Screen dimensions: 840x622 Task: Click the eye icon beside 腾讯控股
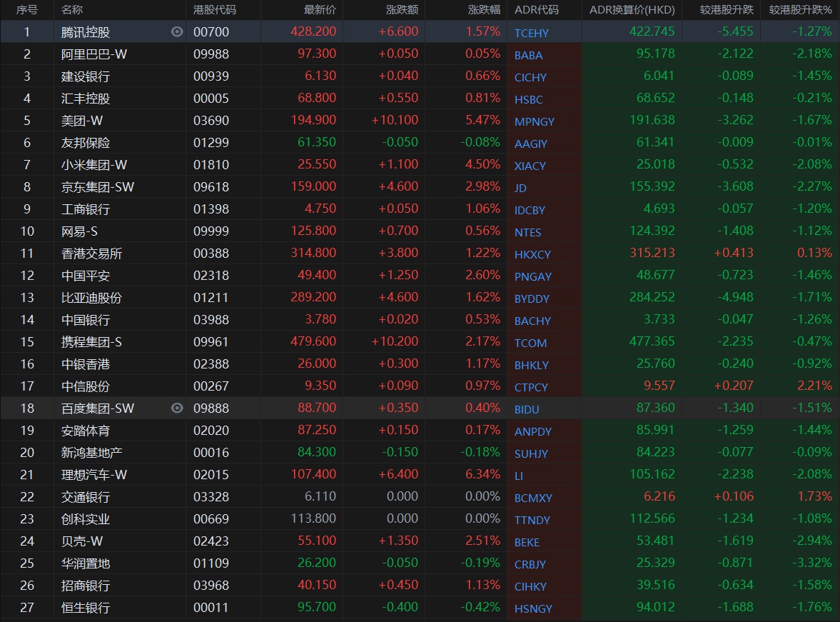pos(177,31)
